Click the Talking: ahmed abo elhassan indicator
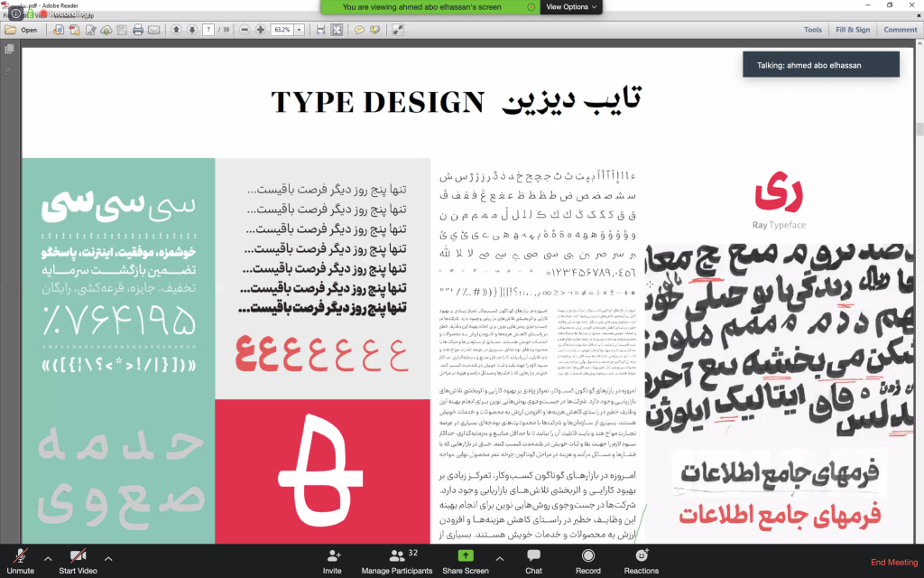 click(820, 65)
